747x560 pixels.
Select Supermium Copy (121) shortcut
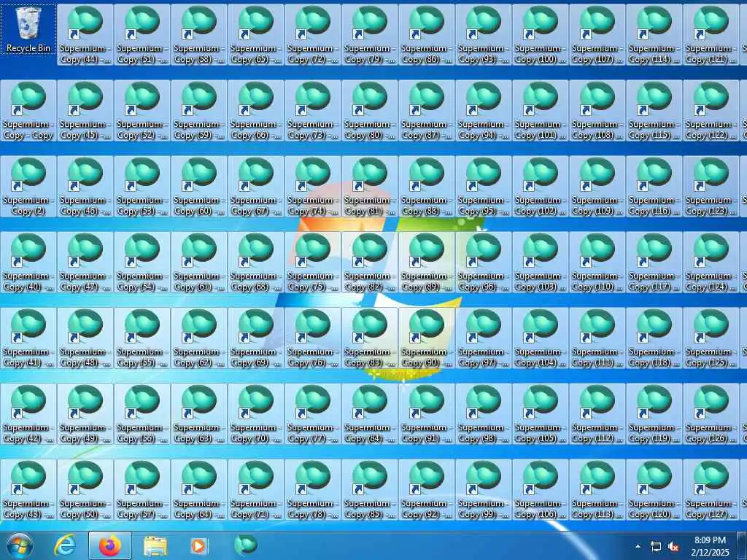click(711, 35)
